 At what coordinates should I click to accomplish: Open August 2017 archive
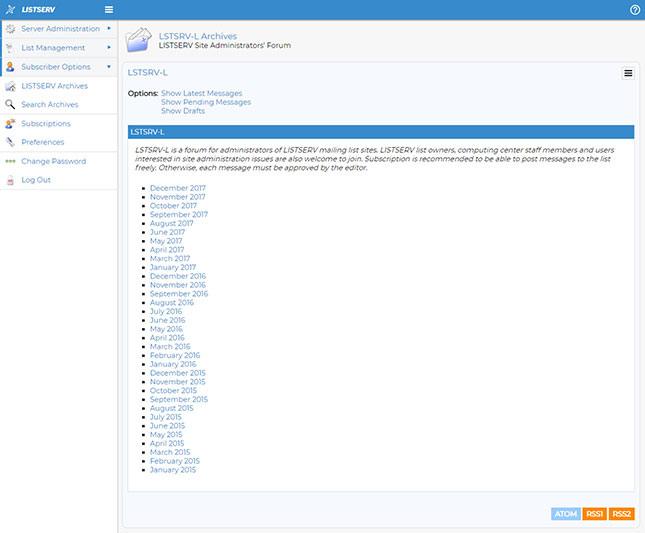click(x=172, y=223)
